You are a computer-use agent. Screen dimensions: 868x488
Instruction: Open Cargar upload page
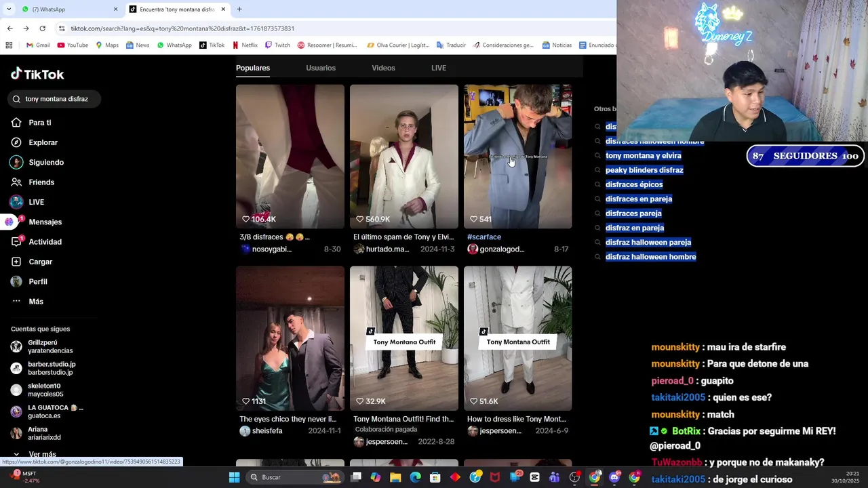pyautogui.click(x=32, y=262)
